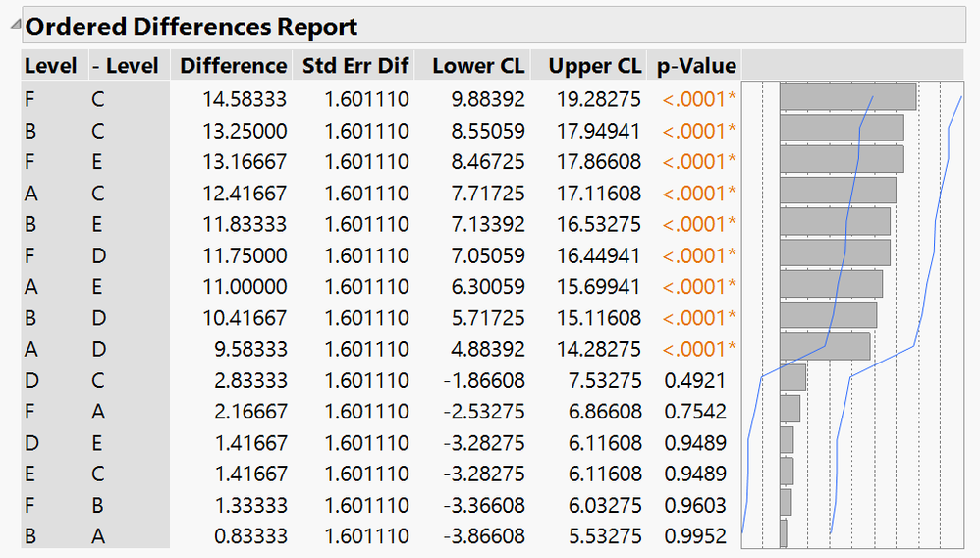Viewport: 980px width, 558px height.
Task: Click the Lower CL column header
Action: pyautogui.click(x=478, y=66)
